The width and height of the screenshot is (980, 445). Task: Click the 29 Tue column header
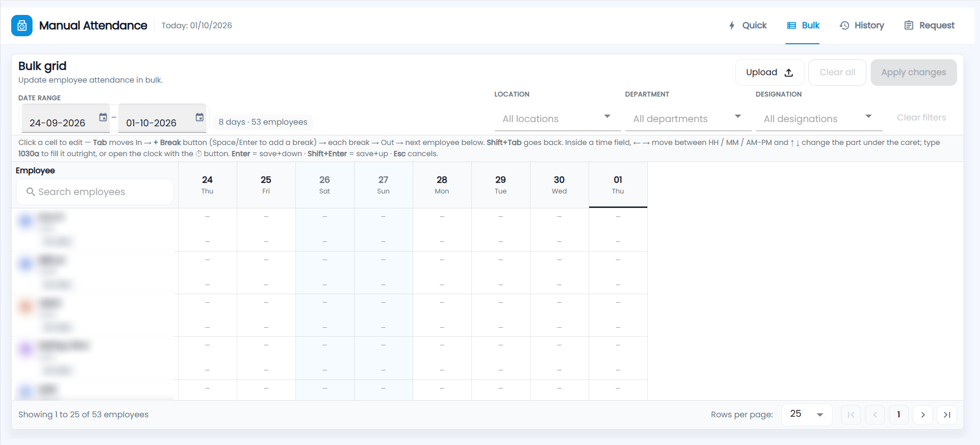pos(501,185)
